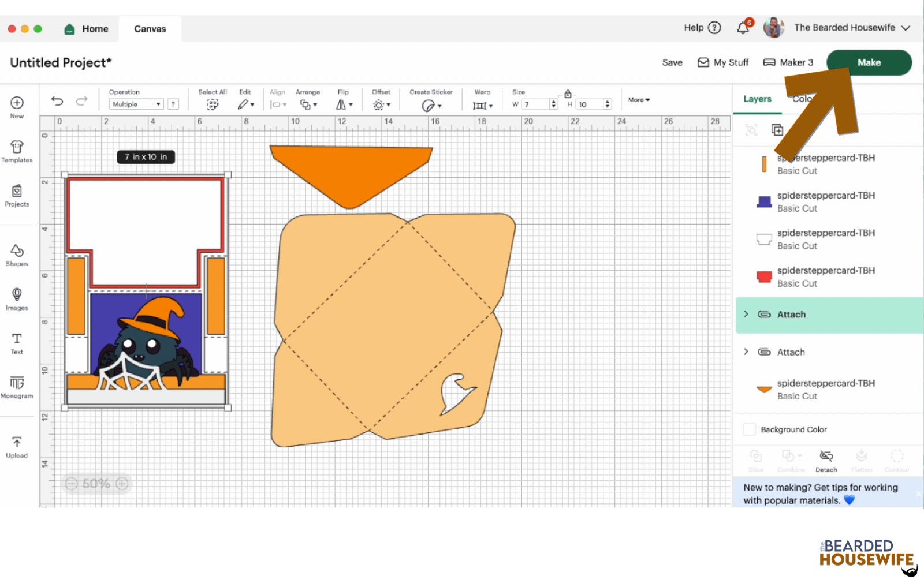The height and width of the screenshot is (587, 924).
Task: Click the Undo arrow
Action: point(57,101)
